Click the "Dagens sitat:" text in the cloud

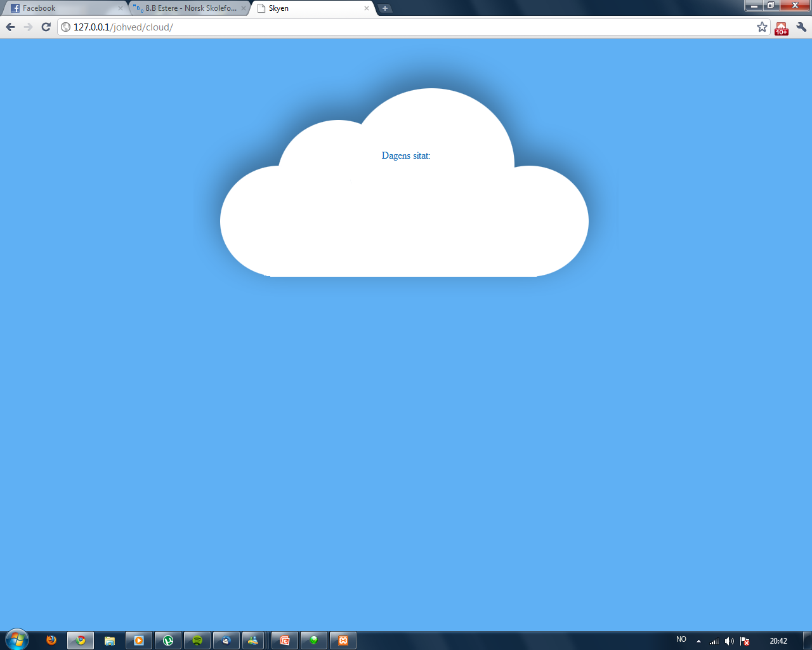coord(405,156)
